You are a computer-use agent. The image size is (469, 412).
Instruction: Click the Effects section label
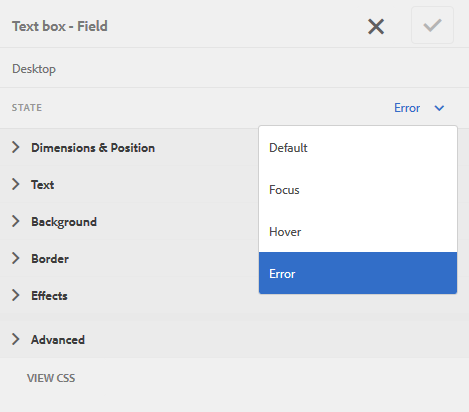click(x=49, y=296)
